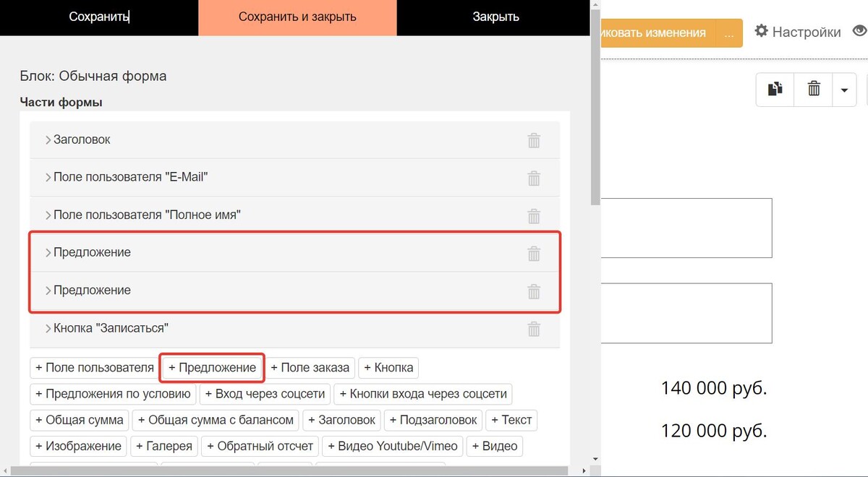Click the 120 000 руб. price text
This screenshot has height=477, width=868.
pos(714,431)
